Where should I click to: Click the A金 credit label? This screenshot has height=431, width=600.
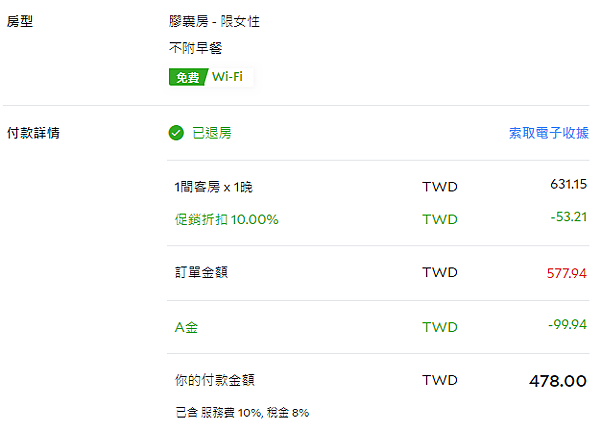[x=186, y=327]
